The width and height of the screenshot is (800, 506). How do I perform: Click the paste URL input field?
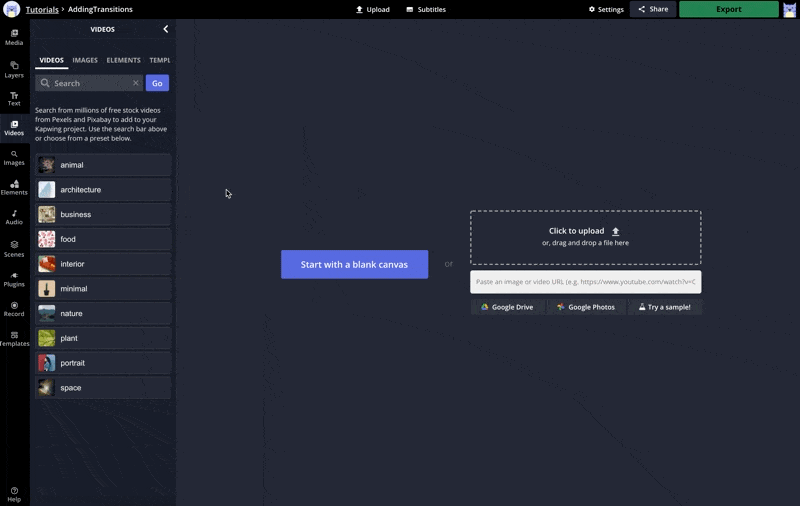[x=585, y=282]
